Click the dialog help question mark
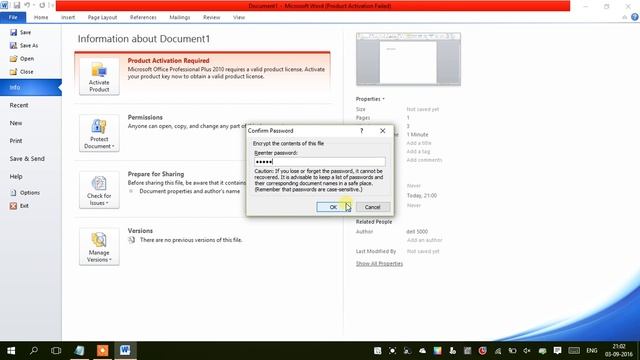 (362, 131)
